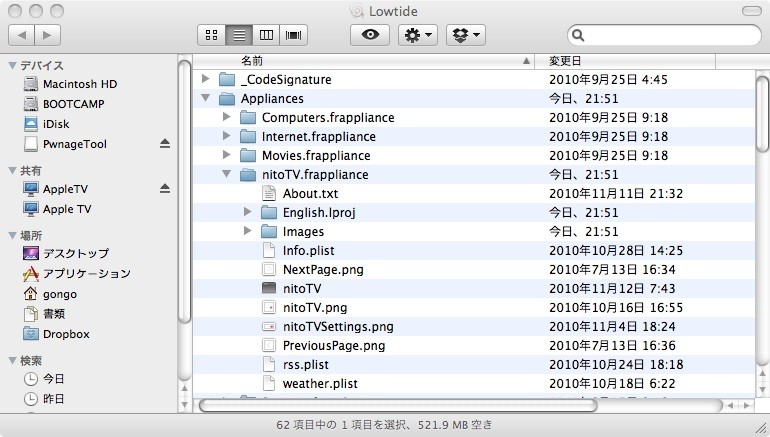
Task: Sort by 変更日 column header
Action: point(625,61)
